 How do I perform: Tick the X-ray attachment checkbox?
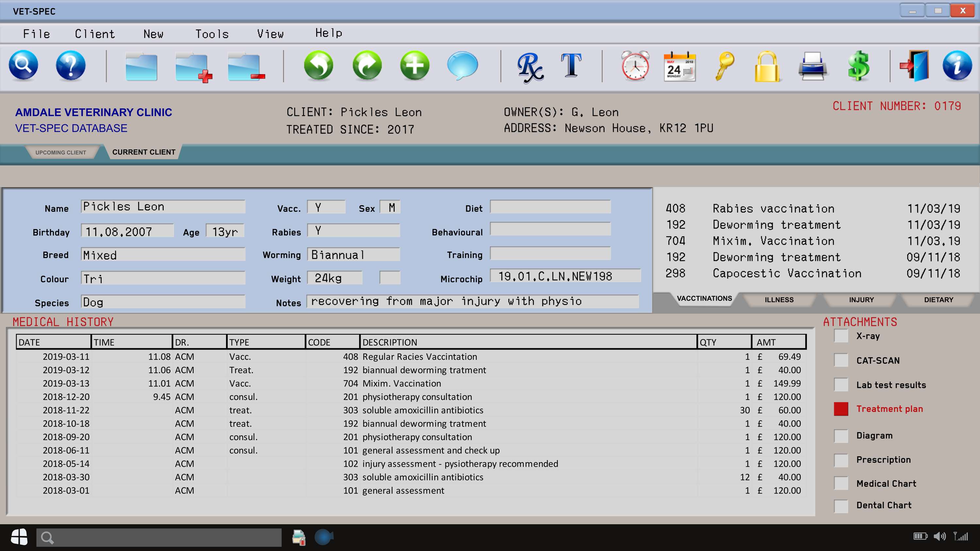841,336
